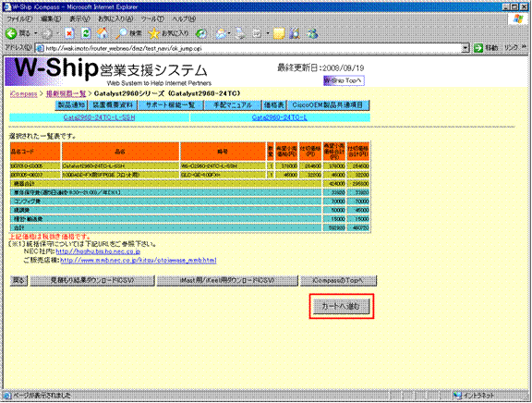The height and width of the screenshot is (403, 532).
Task: Follow the iCompass breadcrumb link
Action: click(23, 93)
